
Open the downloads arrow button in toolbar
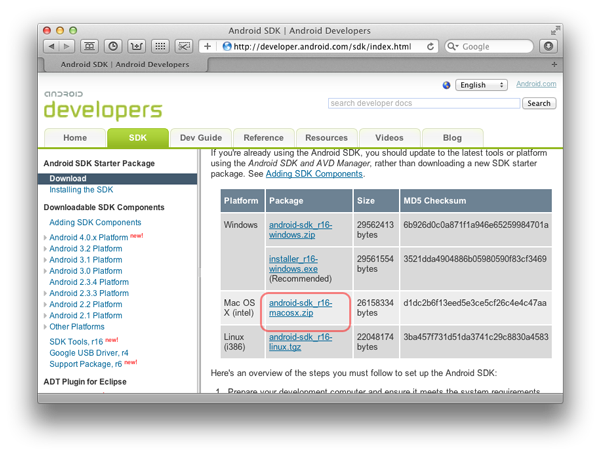[x=548, y=46]
